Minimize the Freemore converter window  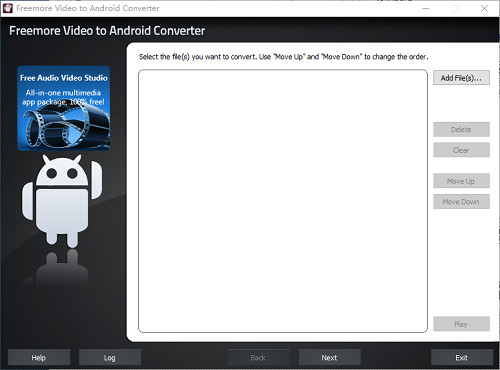pos(426,8)
